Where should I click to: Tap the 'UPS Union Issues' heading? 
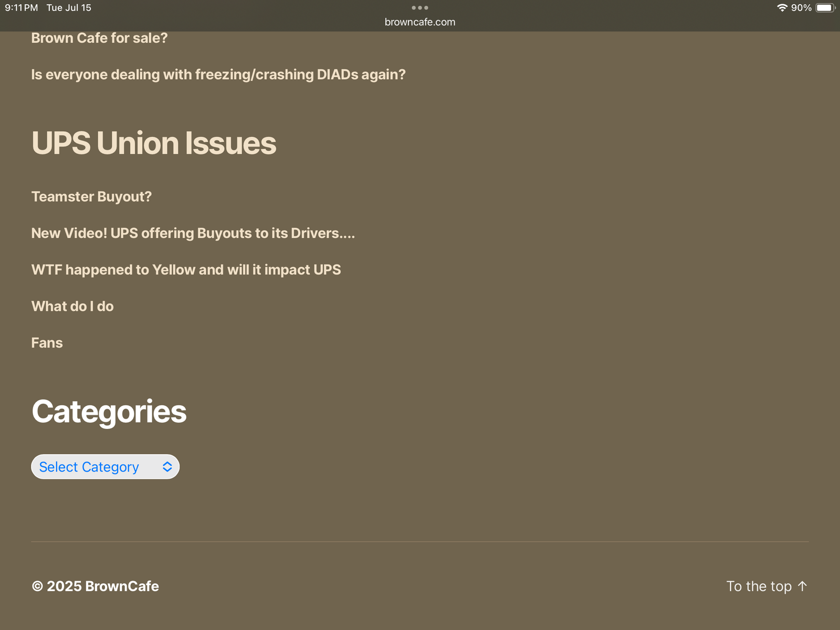click(154, 143)
